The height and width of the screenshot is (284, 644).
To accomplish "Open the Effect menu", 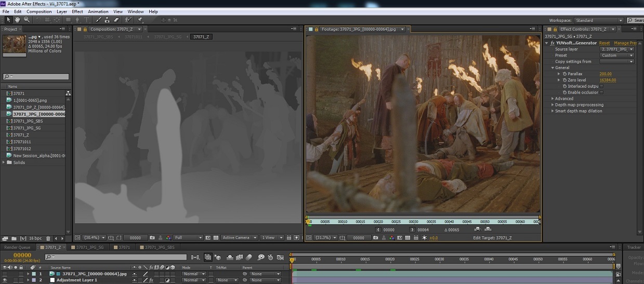I will [x=77, y=11].
